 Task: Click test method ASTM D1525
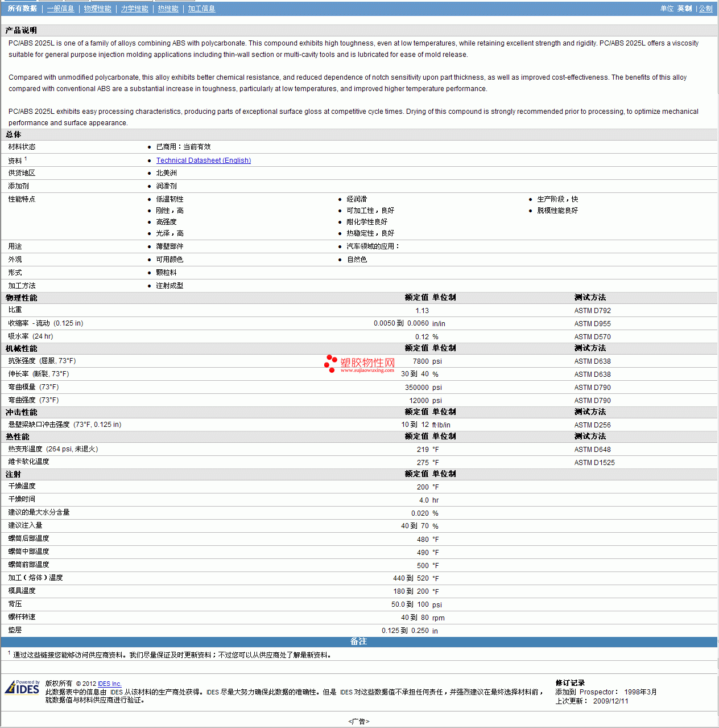[594, 463]
